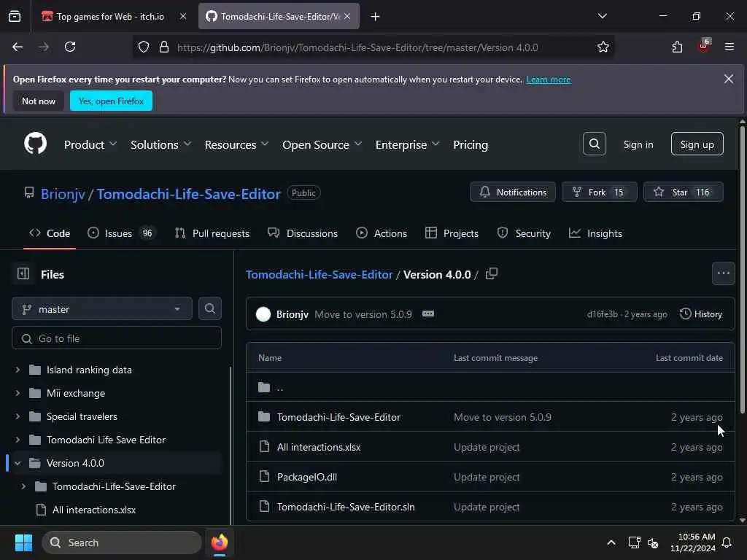Show hidden system tray icons chevron
Viewport: 747px width, 560px height.
click(611, 542)
